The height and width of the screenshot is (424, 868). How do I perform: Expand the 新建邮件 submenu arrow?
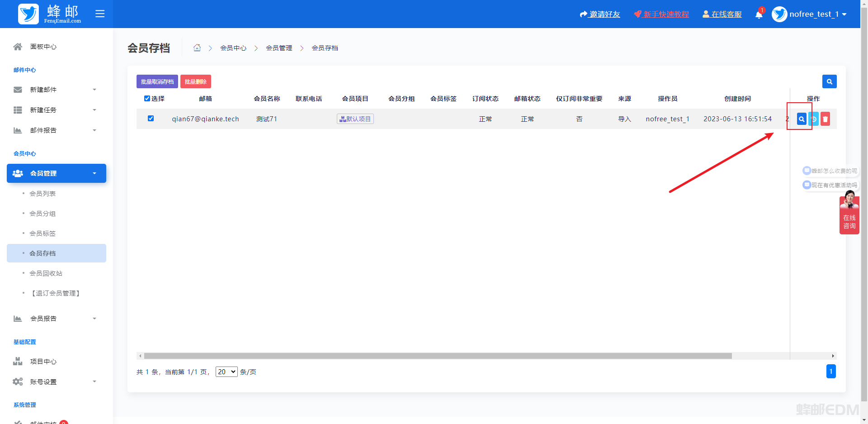tap(94, 90)
